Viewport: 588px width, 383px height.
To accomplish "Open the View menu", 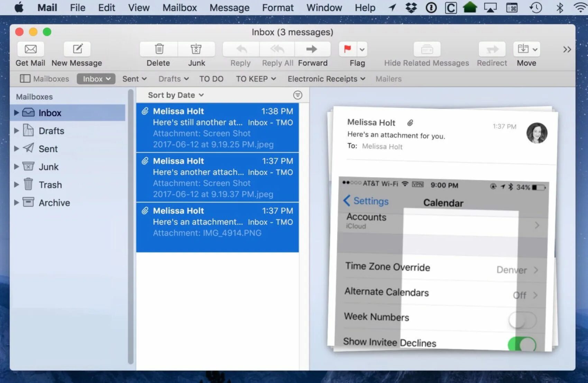I will [139, 7].
